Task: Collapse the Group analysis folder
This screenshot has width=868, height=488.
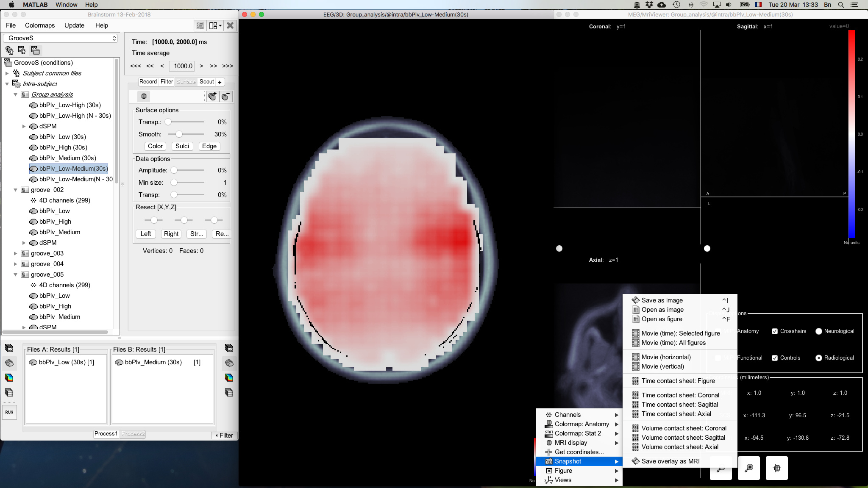Action: tap(16, 94)
